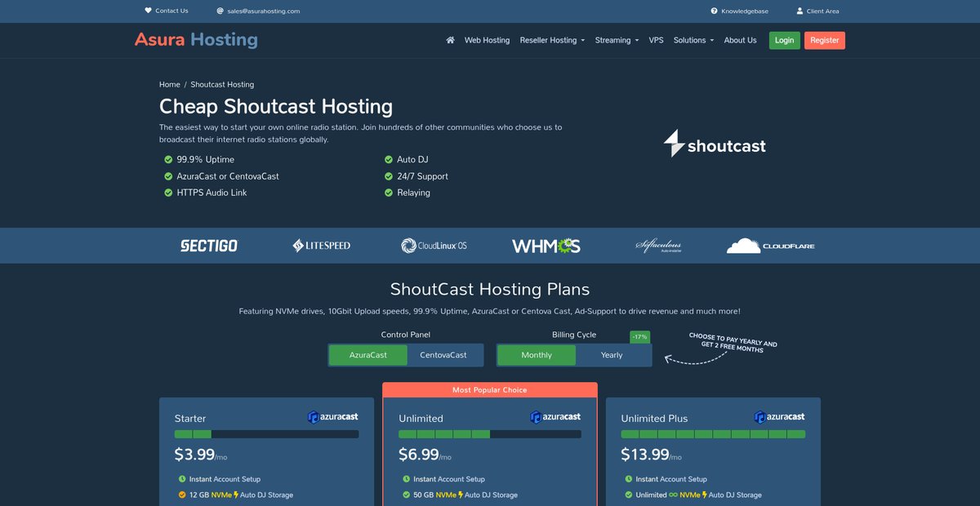Click the green check beside 99.9% Uptime
The image size is (980, 506).
click(168, 160)
